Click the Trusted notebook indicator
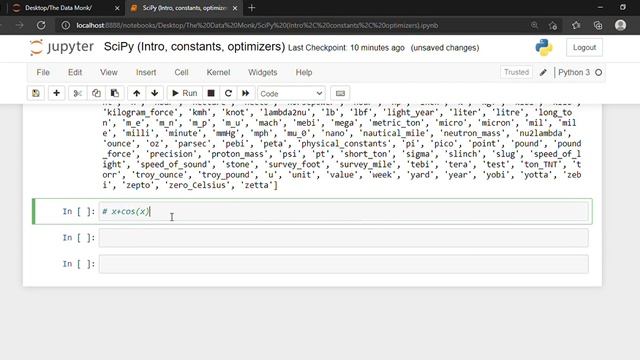The width and height of the screenshot is (640, 360). (516, 72)
